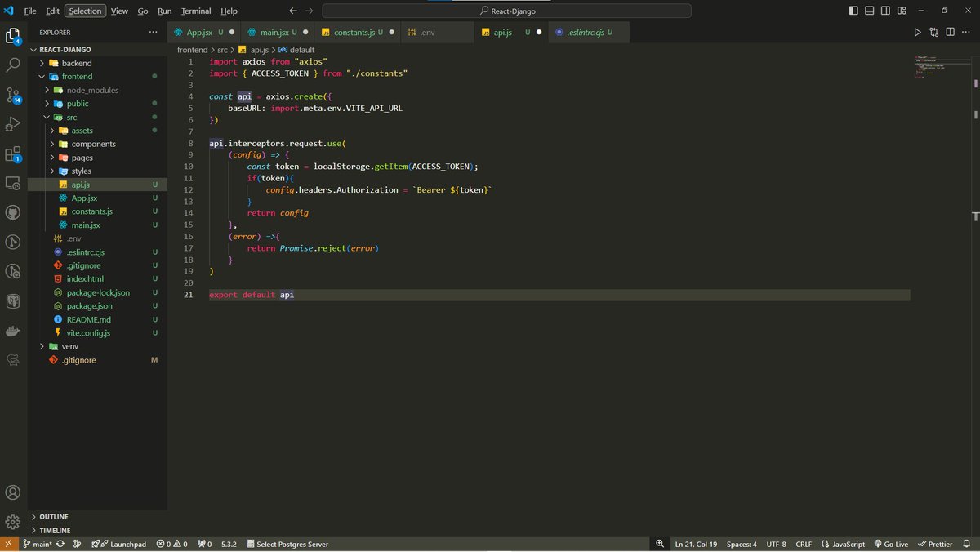Go back with the left arrow
This screenshot has height=552, width=980.
[293, 11]
